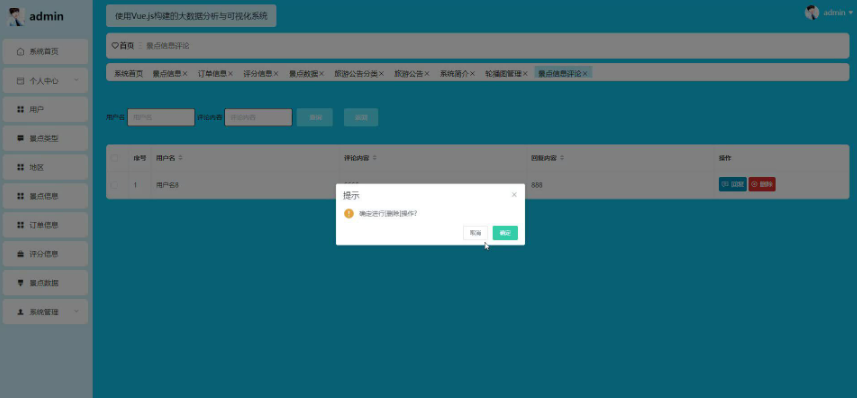This screenshot has height=398, width=857.
Task: Close the 系统简介 tab
Action: tap(472, 73)
